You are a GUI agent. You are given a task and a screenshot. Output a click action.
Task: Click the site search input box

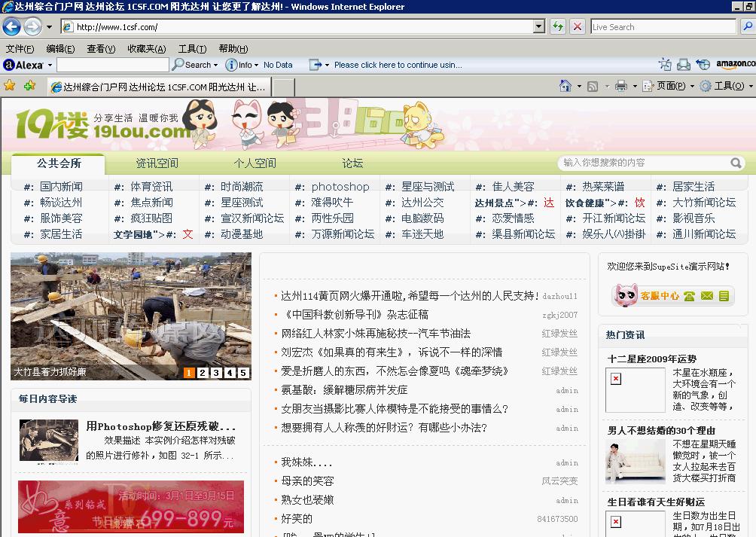(x=645, y=163)
